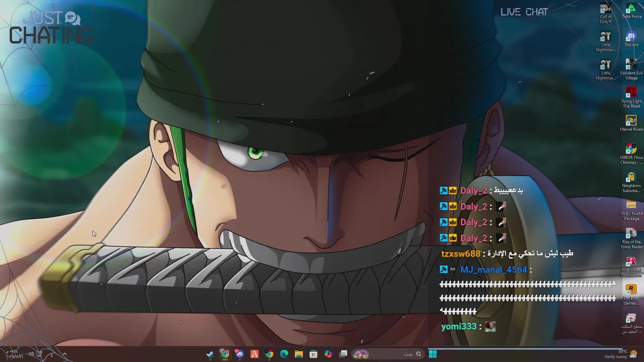Open the Remote Desktop (سطح المكتب البعيد) shortcut
The width and height of the screenshot is (644, 362).
631,323
